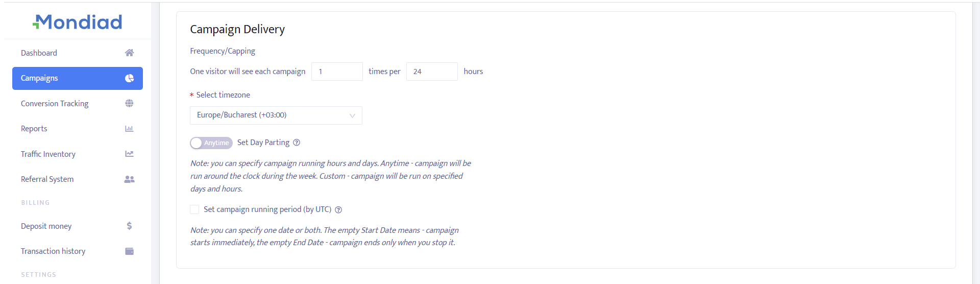Click the Traffic Inventory line chart icon
Image resolution: width=980 pixels, height=284 pixels.
pyautogui.click(x=129, y=154)
